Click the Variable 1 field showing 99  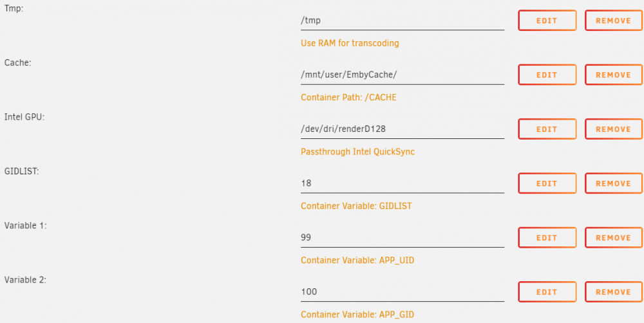pos(402,237)
